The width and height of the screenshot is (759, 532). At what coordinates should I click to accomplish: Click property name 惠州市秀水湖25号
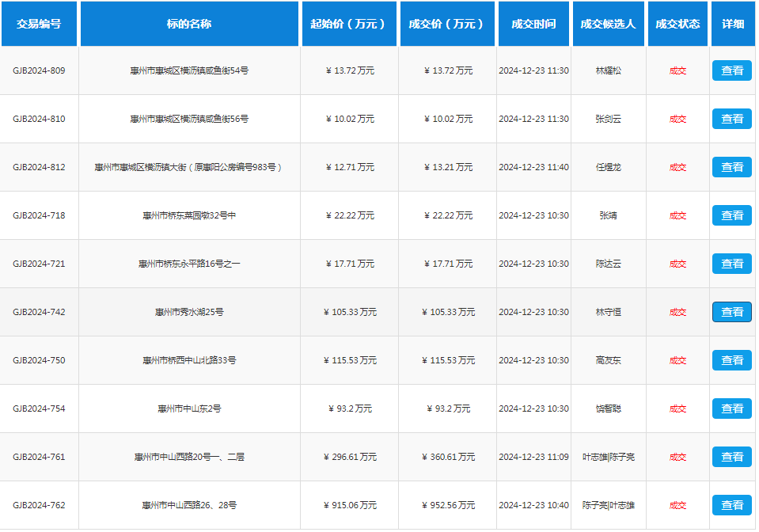click(189, 312)
